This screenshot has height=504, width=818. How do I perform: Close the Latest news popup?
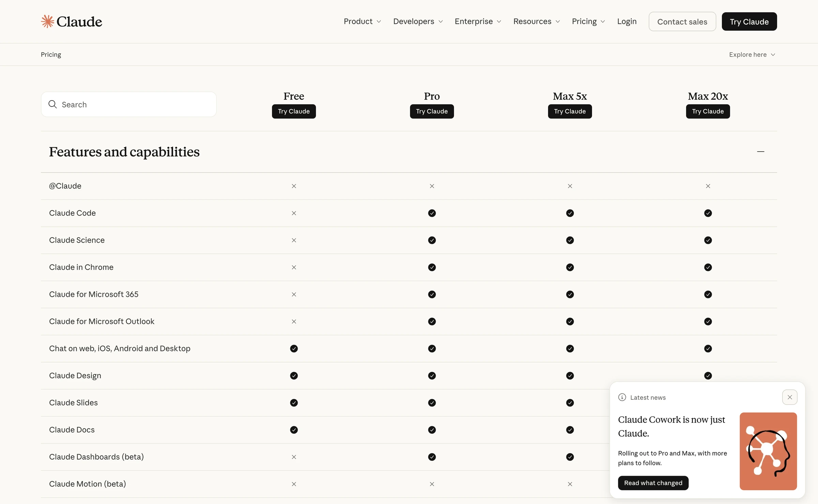coord(790,397)
